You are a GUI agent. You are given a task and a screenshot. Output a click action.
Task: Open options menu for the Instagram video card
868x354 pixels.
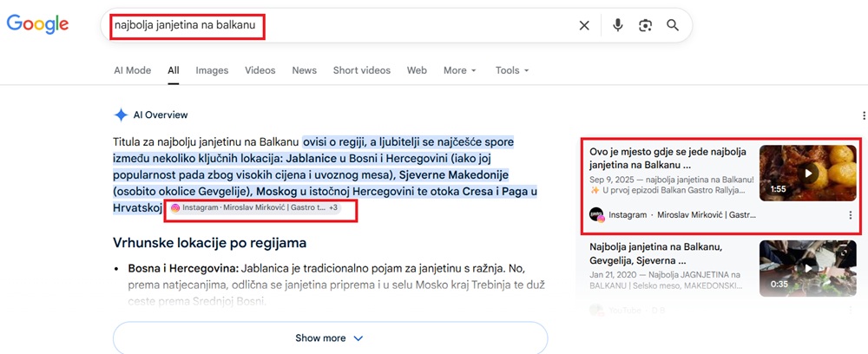851,215
